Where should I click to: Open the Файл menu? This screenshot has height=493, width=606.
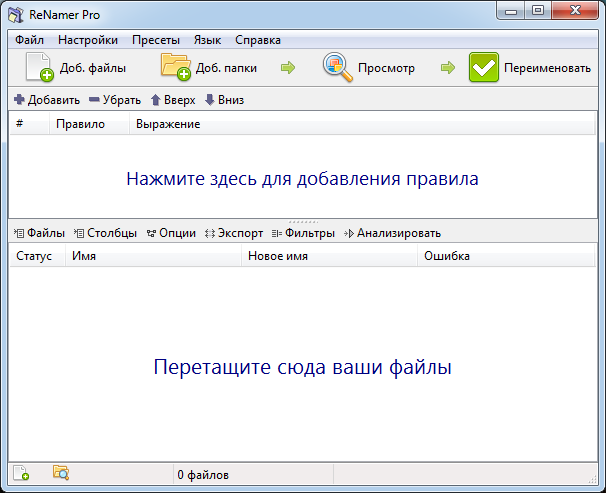(x=29, y=40)
